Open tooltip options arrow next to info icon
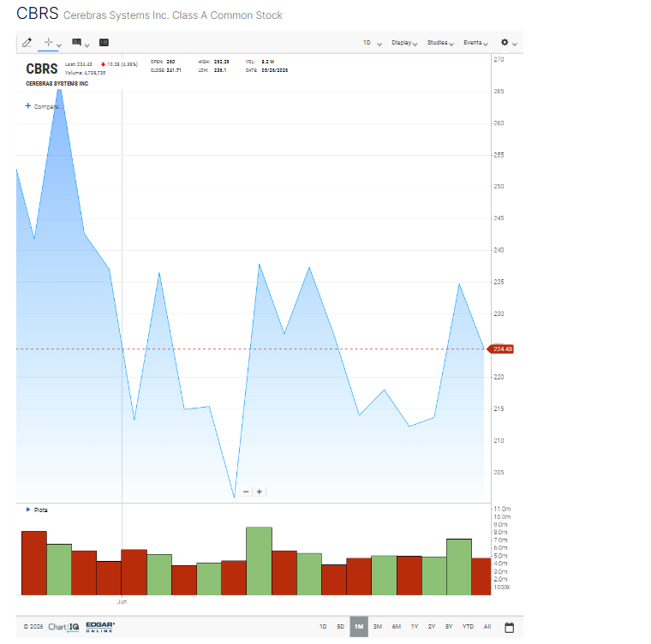The image size is (651, 644). point(87,45)
